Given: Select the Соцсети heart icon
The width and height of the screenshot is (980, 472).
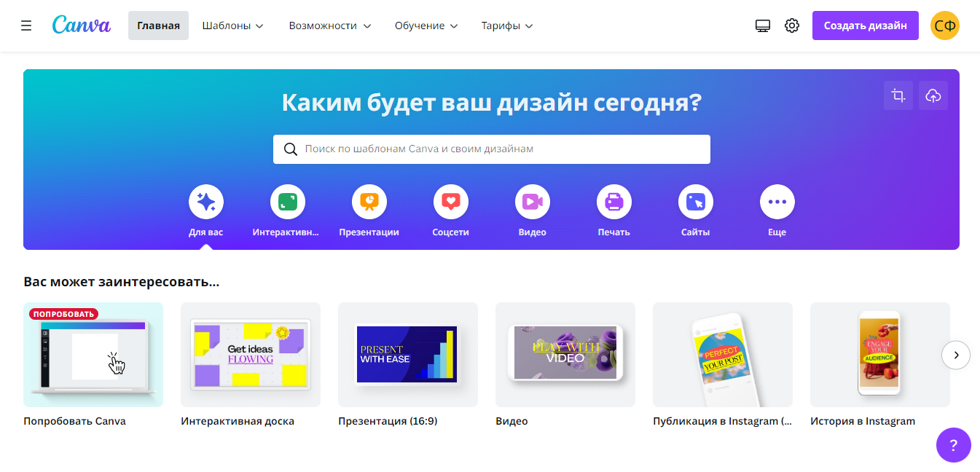Looking at the screenshot, I should click(451, 202).
